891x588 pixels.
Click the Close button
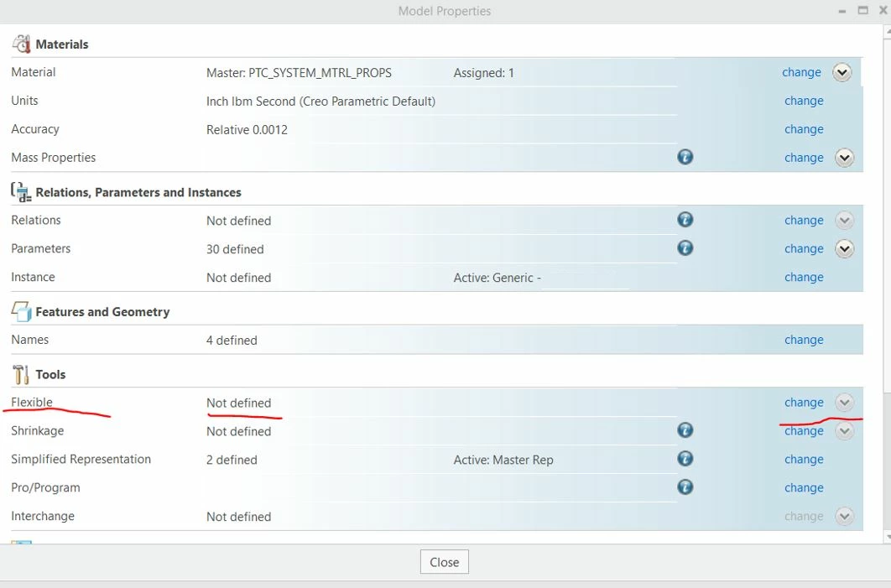pyautogui.click(x=445, y=562)
